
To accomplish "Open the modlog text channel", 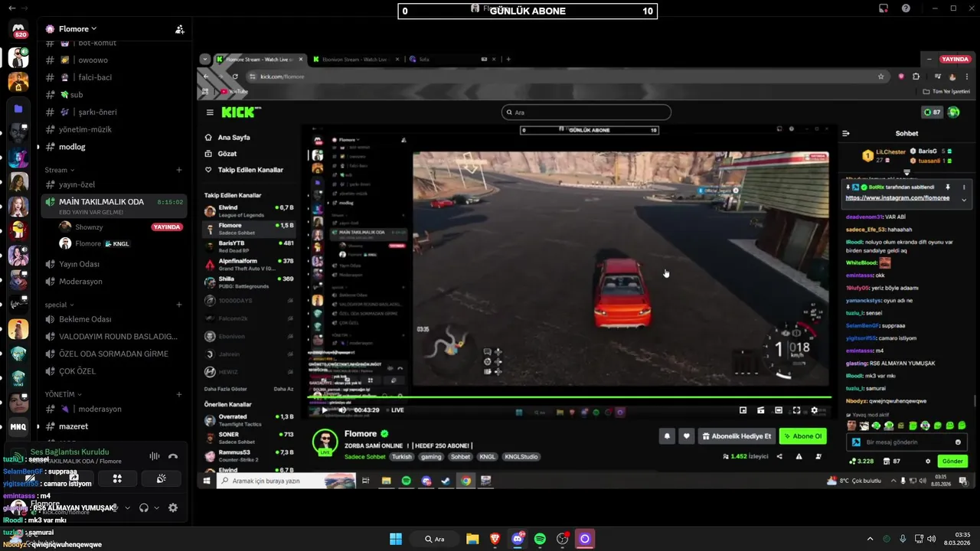I will [x=115, y=146].
